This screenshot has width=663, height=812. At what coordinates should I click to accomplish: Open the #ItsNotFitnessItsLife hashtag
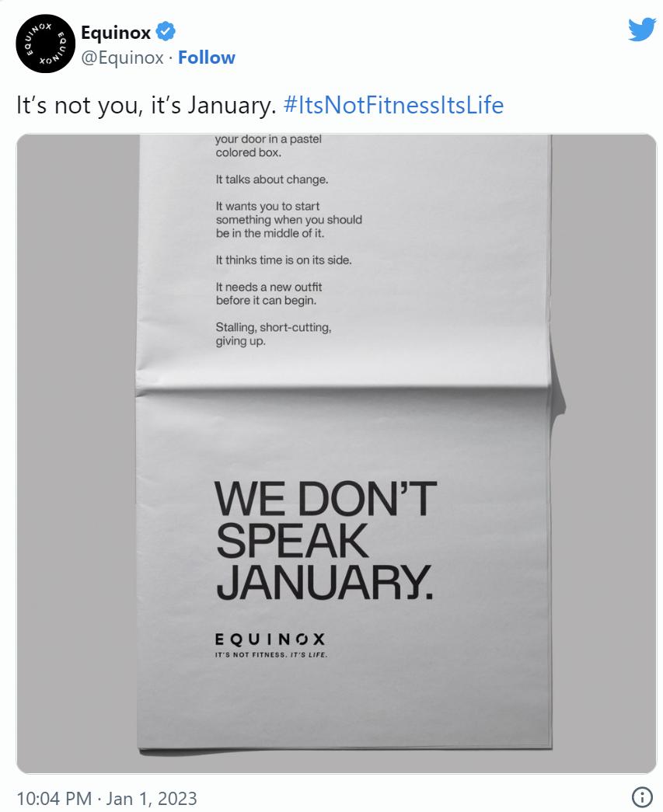coord(394,105)
